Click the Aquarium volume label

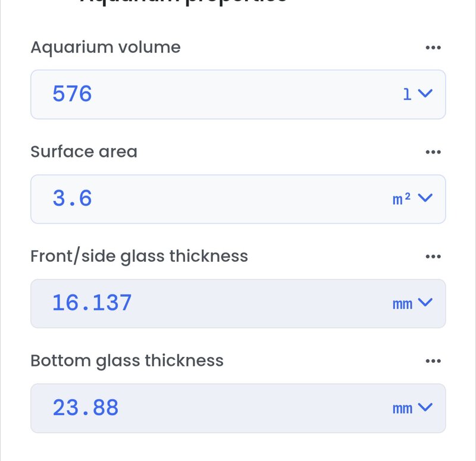click(x=106, y=48)
